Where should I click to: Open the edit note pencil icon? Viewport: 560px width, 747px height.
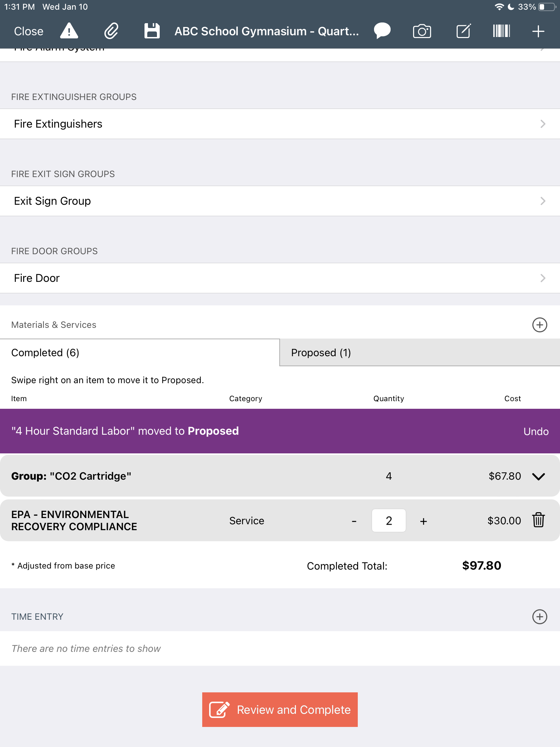(x=464, y=31)
